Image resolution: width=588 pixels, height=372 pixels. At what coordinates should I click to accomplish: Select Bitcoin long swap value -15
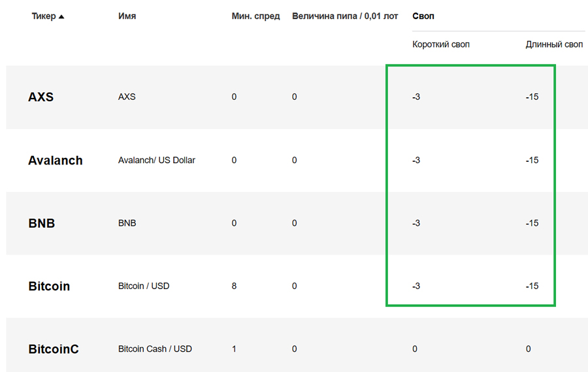point(532,287)
